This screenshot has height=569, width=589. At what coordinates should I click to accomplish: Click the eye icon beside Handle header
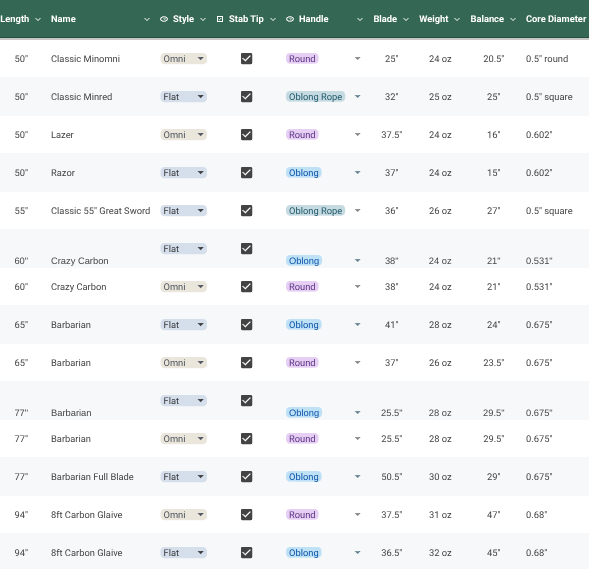point(290,19)
